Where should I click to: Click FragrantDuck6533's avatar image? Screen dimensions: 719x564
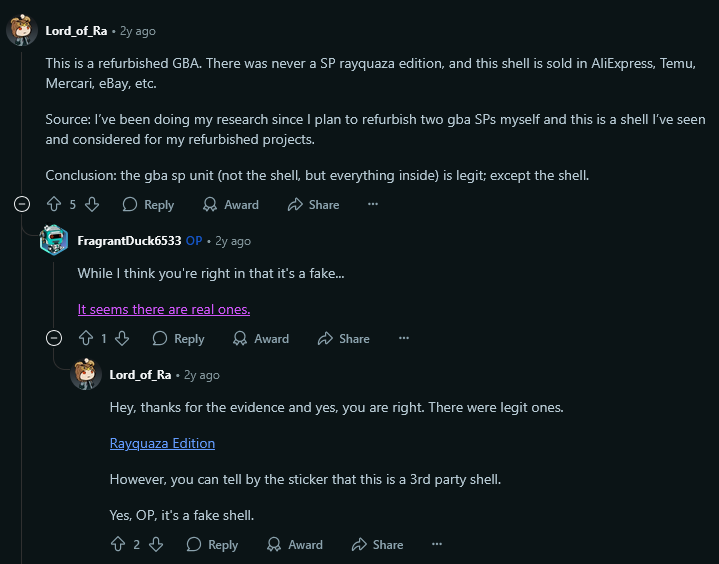click(54, 241)
